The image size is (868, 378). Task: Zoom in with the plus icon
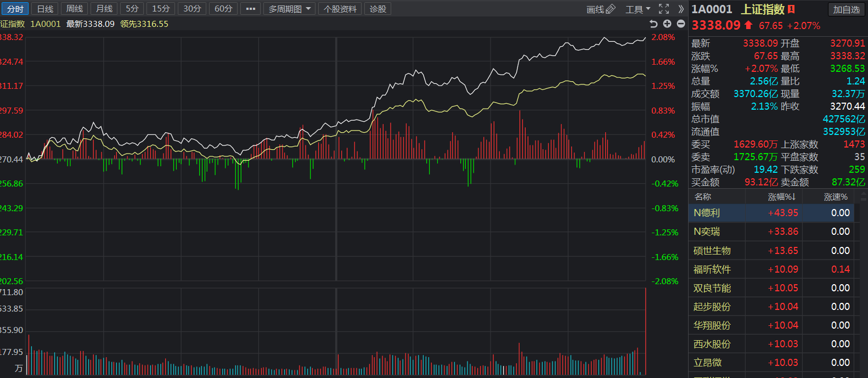(x=667, y=24)
